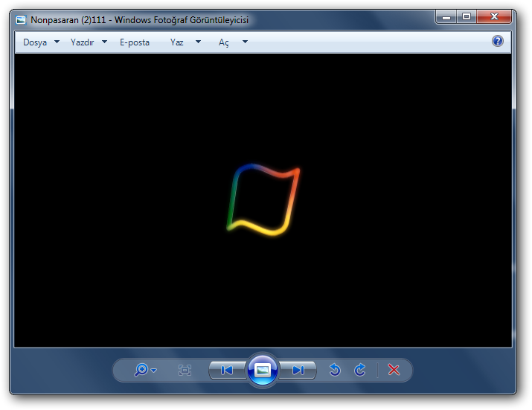Expand the Yaz dropdown arrow
Viewport: 532px width, 410px height.
[198, 42]
